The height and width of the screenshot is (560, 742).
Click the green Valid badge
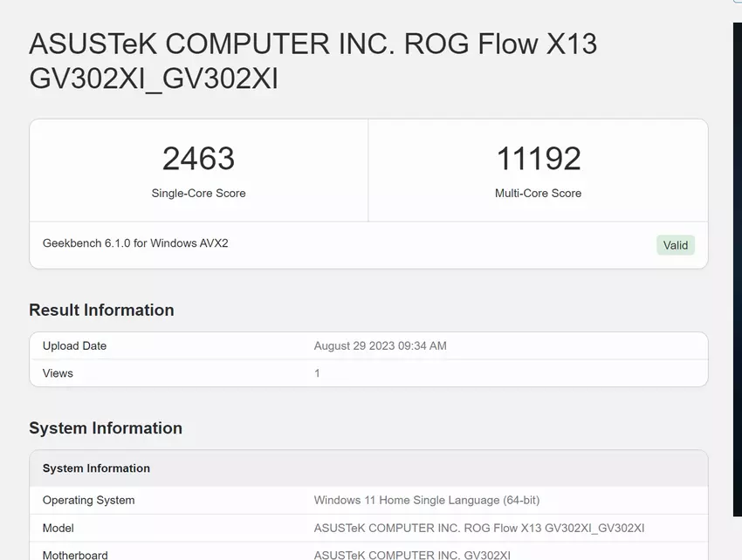pyautogui.click(x=675, y=245)
